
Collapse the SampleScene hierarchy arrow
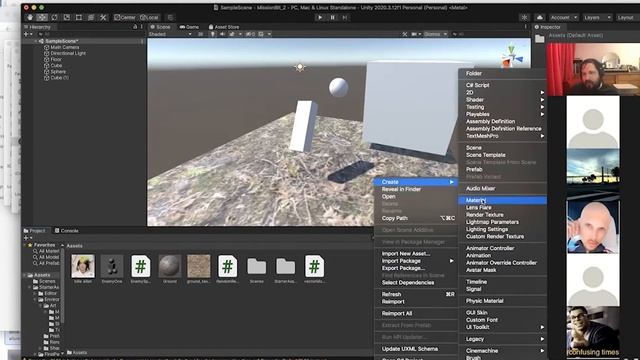pos(36,41)
